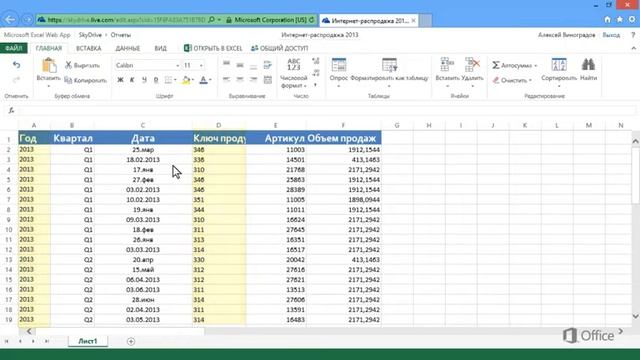
Task: Decrease decimal places icon
Action: tap(316, 73)
